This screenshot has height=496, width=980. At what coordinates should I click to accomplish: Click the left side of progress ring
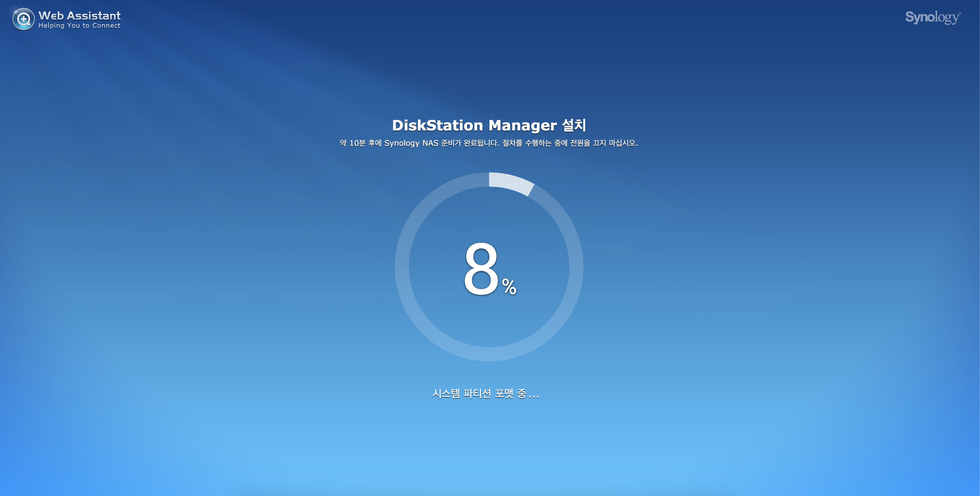402,267
